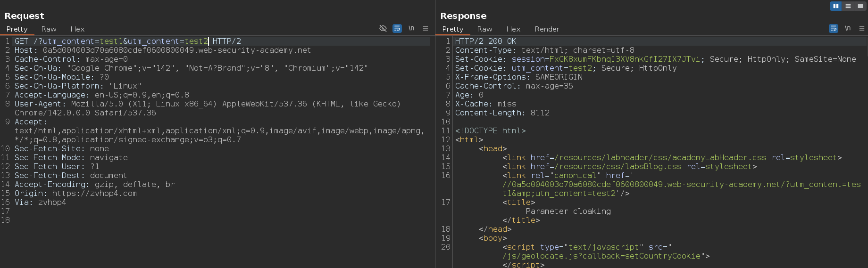Switch Request view to Raw tab
Image resolution: width=868 pixels, height=268 pixels.
(49, 29)
